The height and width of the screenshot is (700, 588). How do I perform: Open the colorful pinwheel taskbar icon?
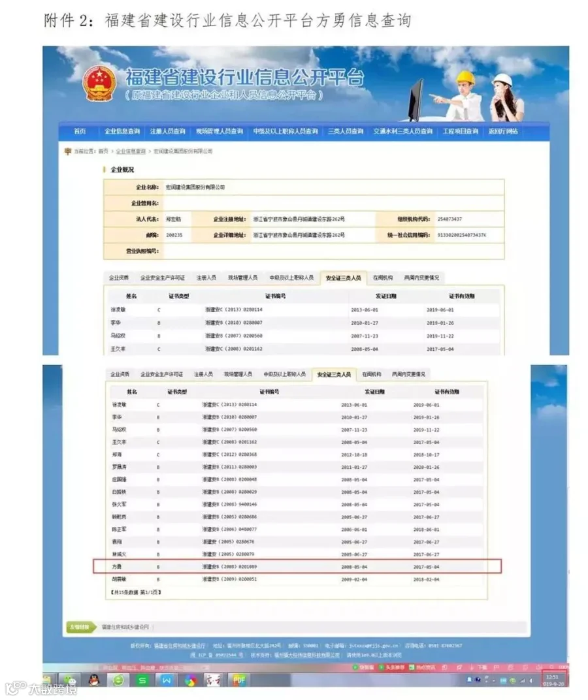pyautogui.click(x=191, y=680)
